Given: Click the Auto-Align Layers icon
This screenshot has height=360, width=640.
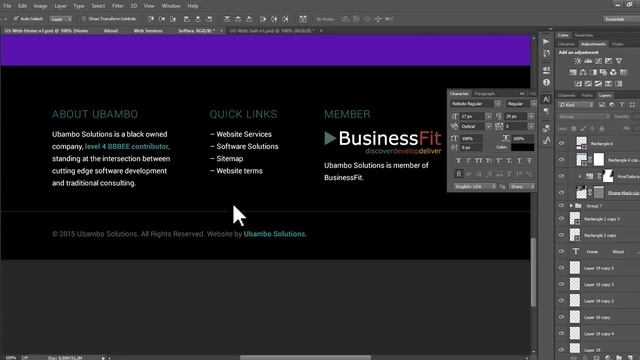Looking at the screenshot, I should pyautogui.click(x=303, y=19).
